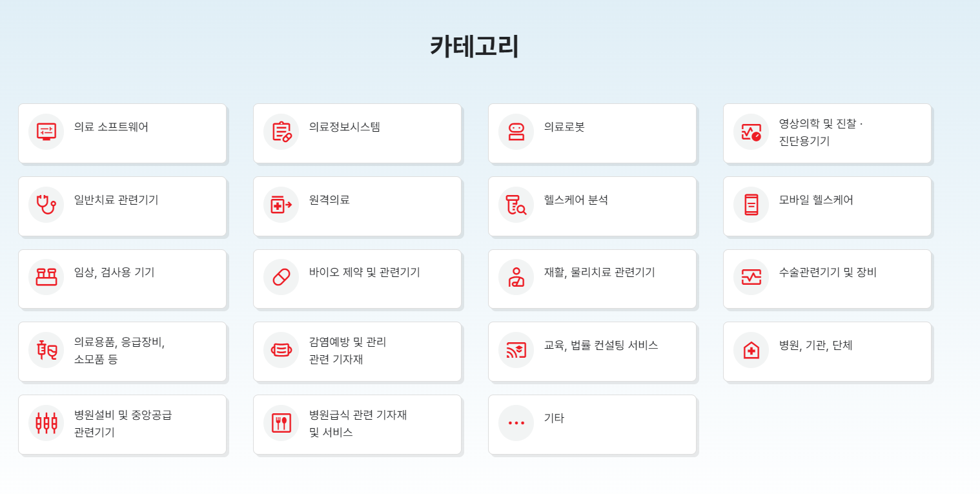This screenshot has height=494, width=980.
Task: Choose the 임상, 검사용 기기 category
Action: tap(122, 279)
